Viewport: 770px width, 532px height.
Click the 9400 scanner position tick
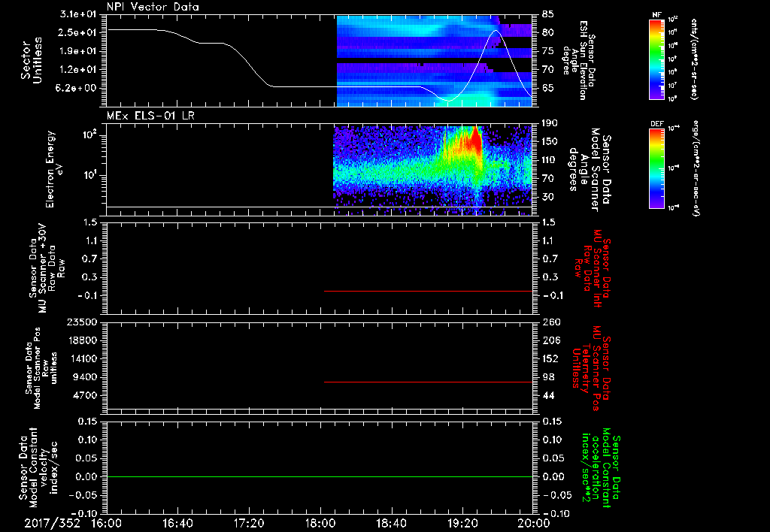85,377
